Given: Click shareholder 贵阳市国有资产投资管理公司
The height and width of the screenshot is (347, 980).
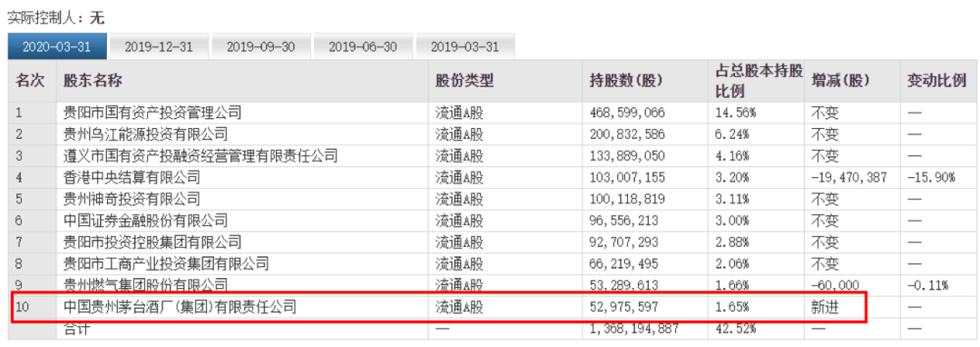Looking at the screenshot, I should (x=152, y=114).
